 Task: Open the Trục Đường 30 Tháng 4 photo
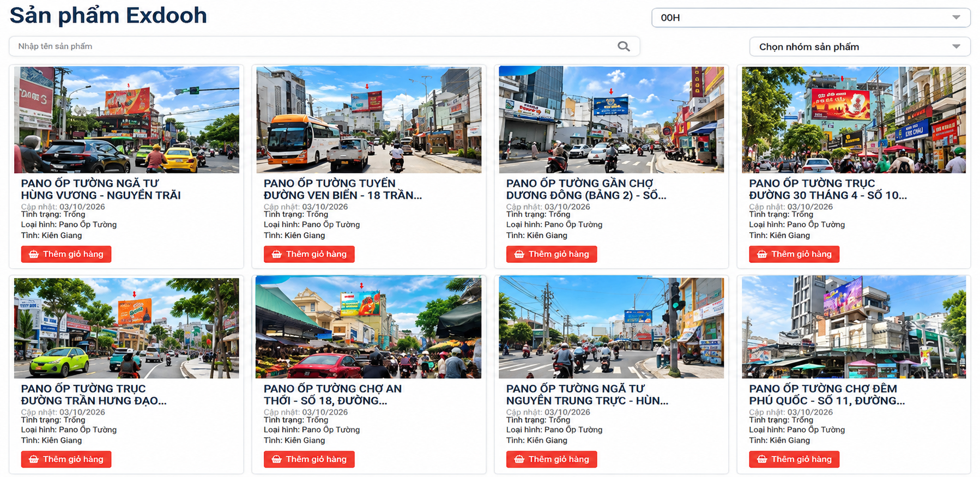(854, 120)
